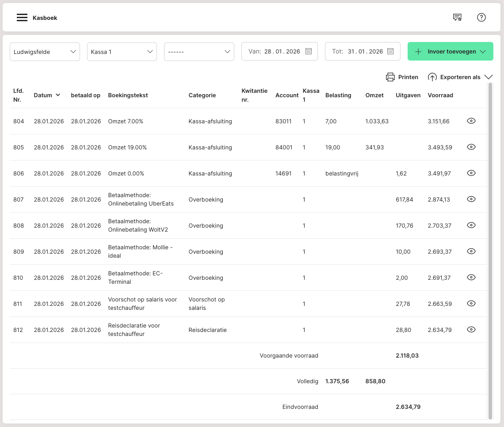Screen dimensions: 504x427
Task: Click the Invoer toevoegen button
Action: click(x=450, y=51)
